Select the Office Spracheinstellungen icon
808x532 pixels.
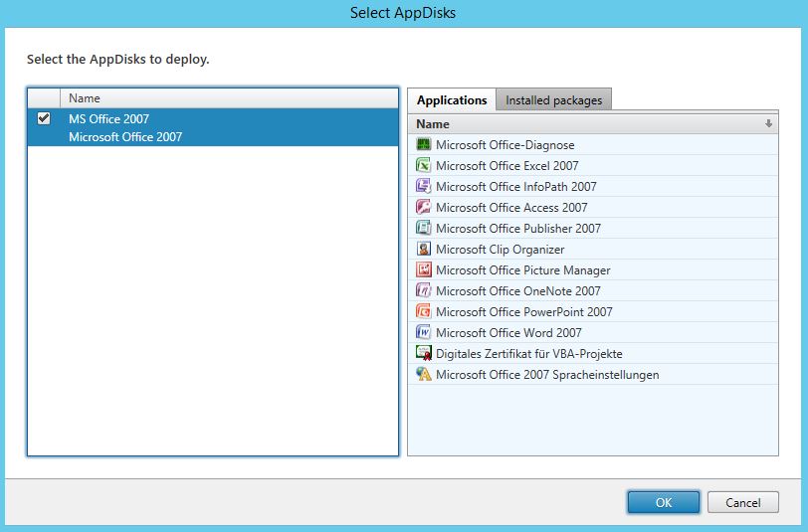(423, 375)
